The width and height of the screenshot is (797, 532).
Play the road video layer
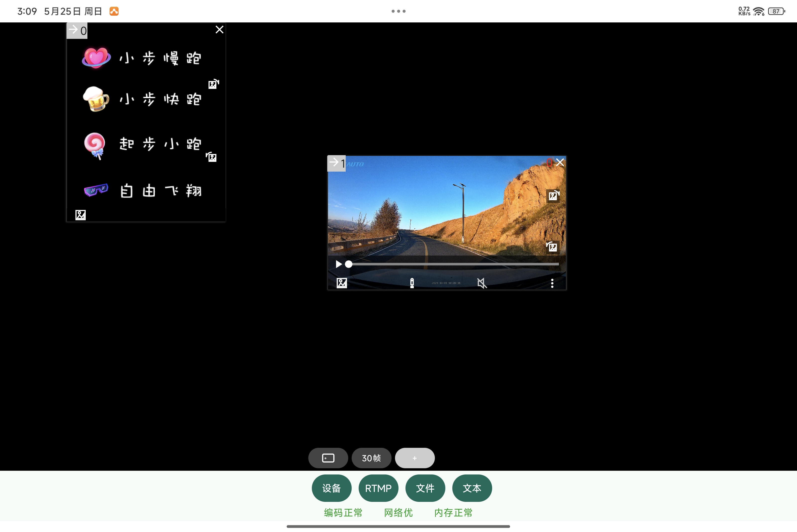click(338, 264)
